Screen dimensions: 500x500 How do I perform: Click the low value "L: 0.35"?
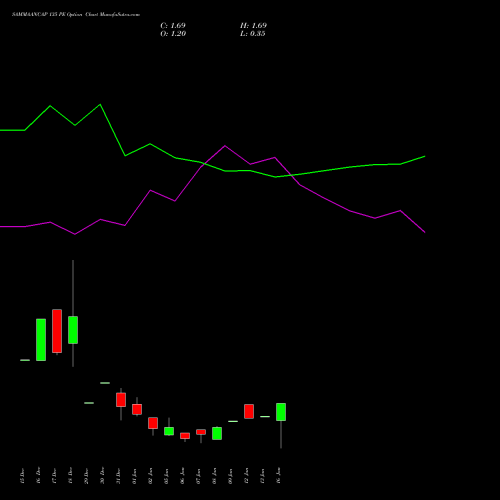(x=253, y=34)
